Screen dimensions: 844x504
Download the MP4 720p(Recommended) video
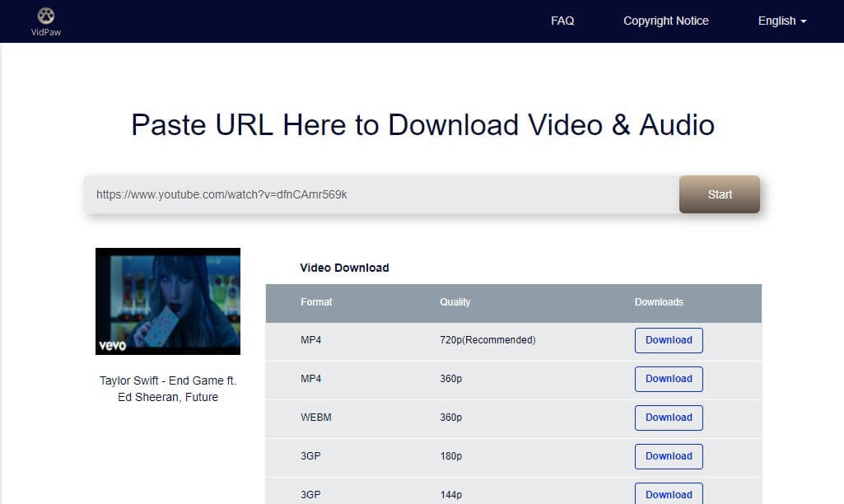669,340
